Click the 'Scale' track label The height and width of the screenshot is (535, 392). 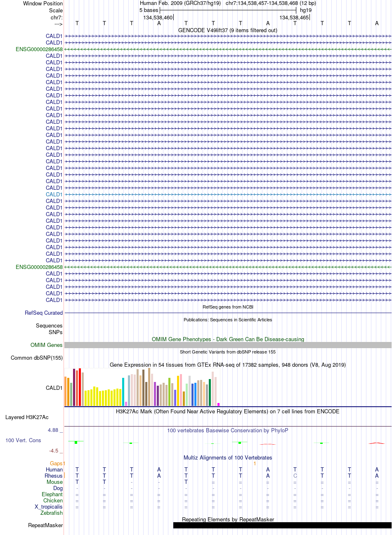[x=56, y=10]
